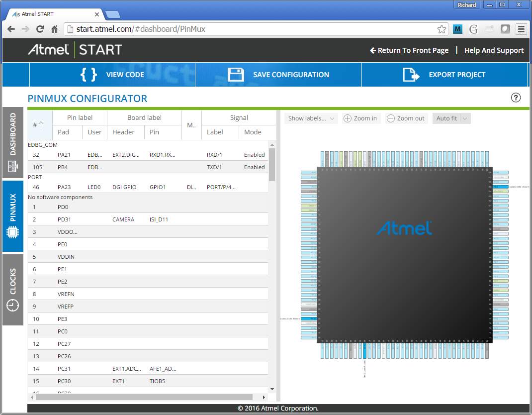Open a new browser tab
Screen dimensions: 532x415
click(113, 14)
